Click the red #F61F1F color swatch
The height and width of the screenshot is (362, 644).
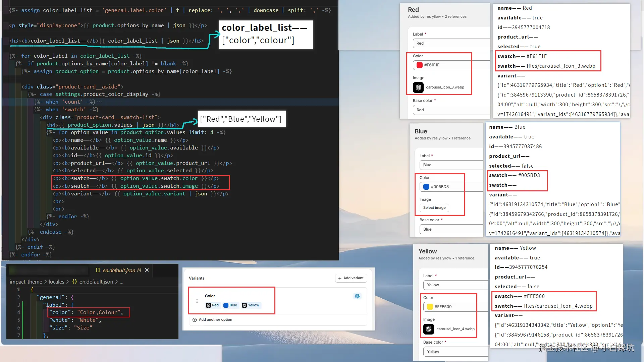[x=419, y=65]
